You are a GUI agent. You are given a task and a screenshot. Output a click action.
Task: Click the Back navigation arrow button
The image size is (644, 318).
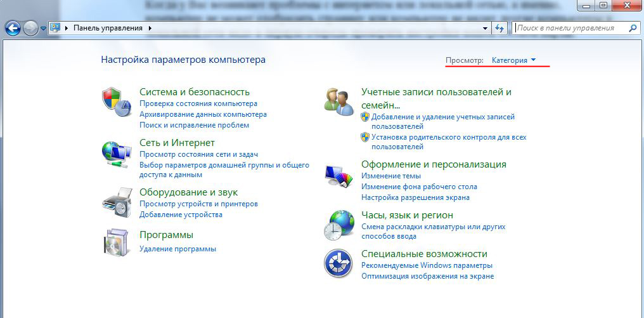coord(13,29)
